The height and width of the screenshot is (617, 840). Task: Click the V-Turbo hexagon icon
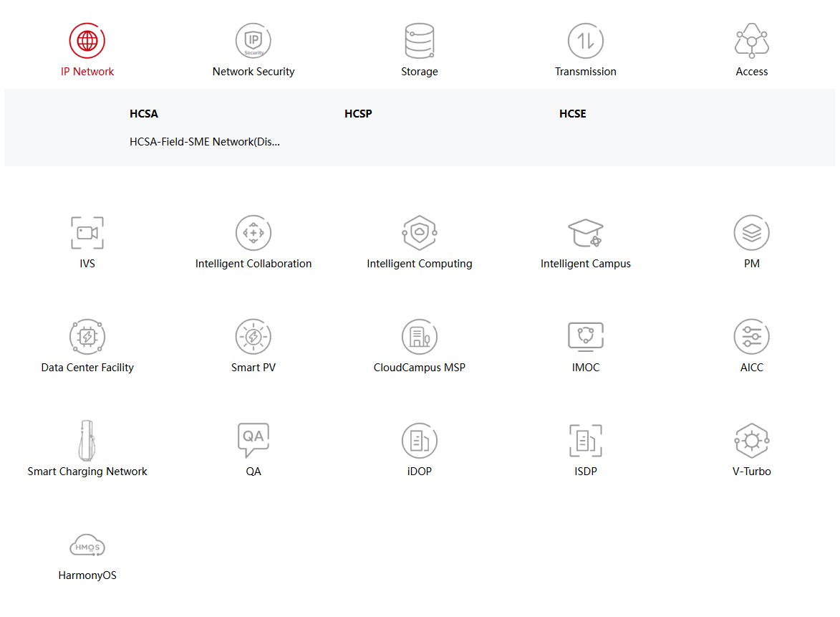752,441
